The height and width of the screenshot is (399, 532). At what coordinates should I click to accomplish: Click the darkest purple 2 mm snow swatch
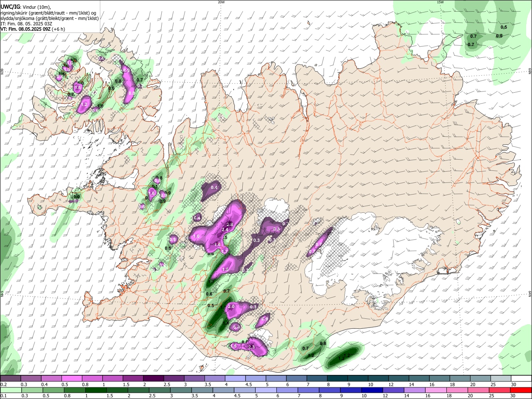click(x=153, y=379)
